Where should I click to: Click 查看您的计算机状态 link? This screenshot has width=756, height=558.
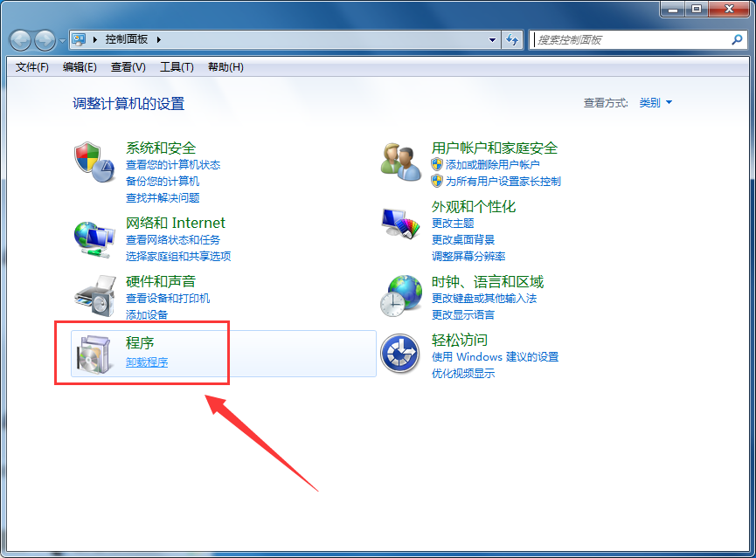click(x=173, y=165)
